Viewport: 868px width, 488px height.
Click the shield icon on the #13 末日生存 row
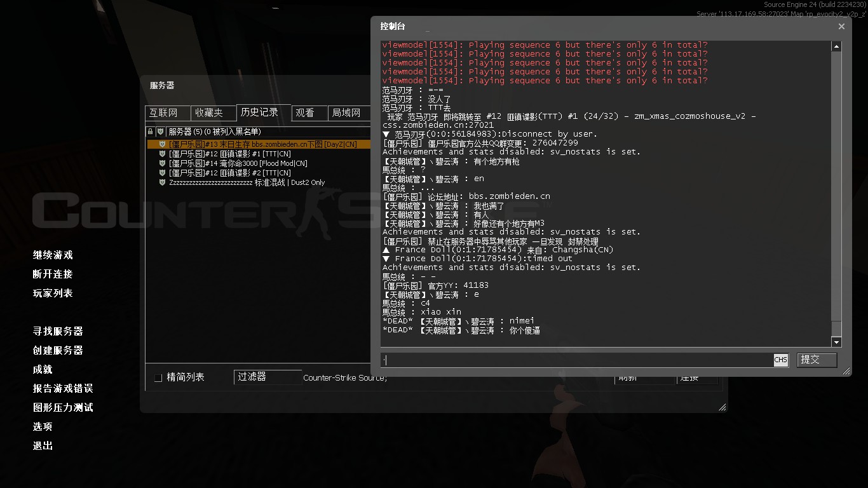163,144
